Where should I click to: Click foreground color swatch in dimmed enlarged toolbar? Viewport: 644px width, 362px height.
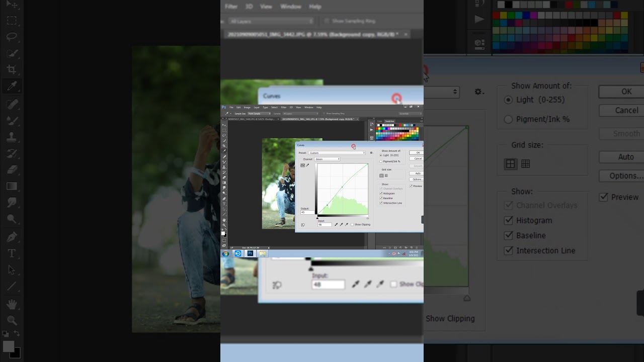(x=8, y=346)
